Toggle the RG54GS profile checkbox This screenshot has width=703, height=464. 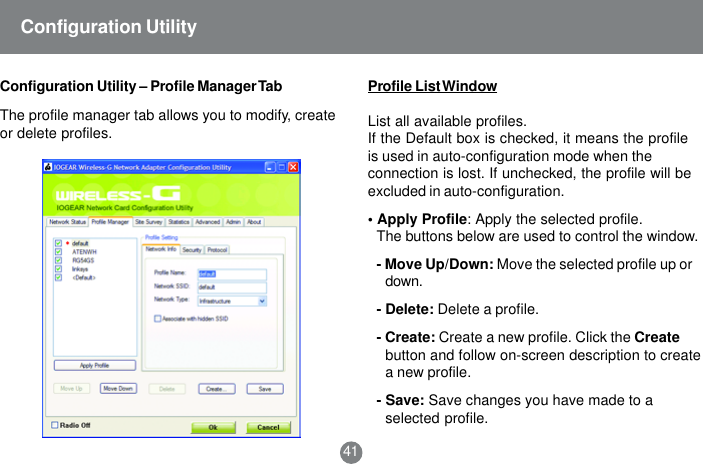click(58, 260)
